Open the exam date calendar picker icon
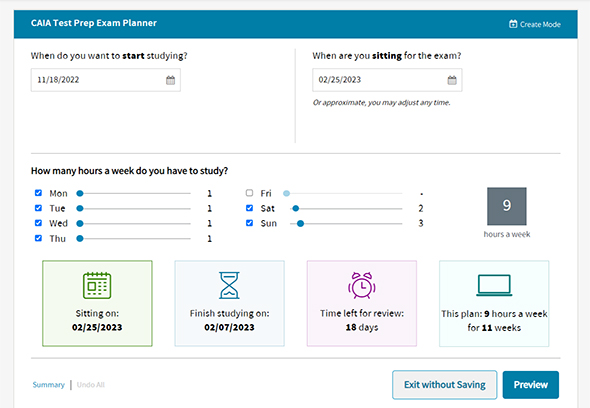The image size is (590, 408). tap(452, 80)
